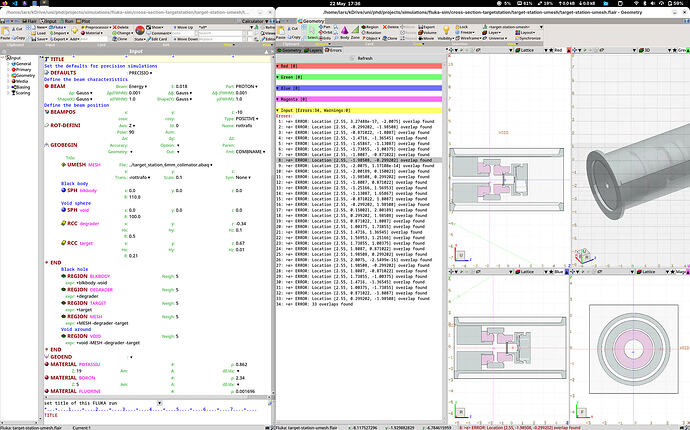Open the Wireframe dropdown in Geometry toolbar
Image resolution: width=690 pixels, height=430 pixels.
pos(469,38)
